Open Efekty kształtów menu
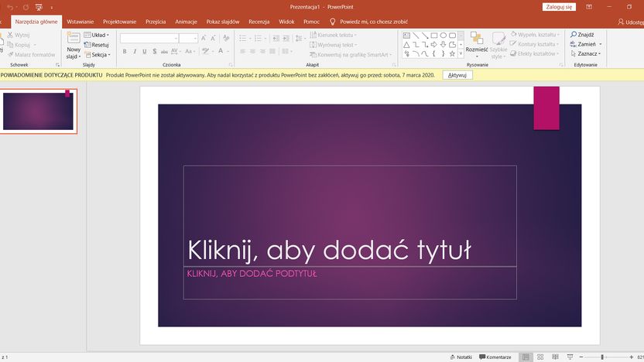The image size is (644, 362). click(534, 54)
